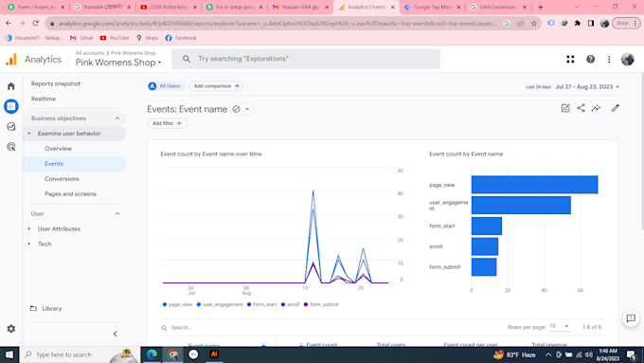Open the Home icon in left rail
The height and width of the screenshot is (363, 644).
click(11, 86)
